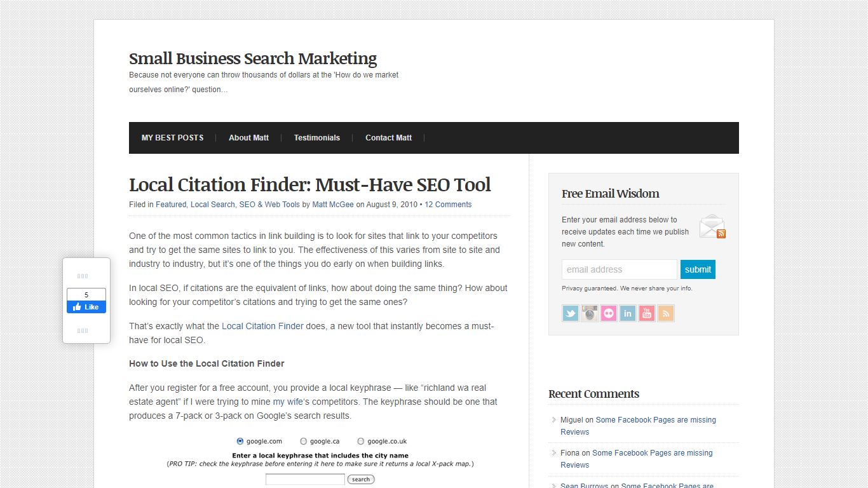Click the Free Email Wisdom heading
Viewport: 868px width, 488px height.
(x=610, y=194)
